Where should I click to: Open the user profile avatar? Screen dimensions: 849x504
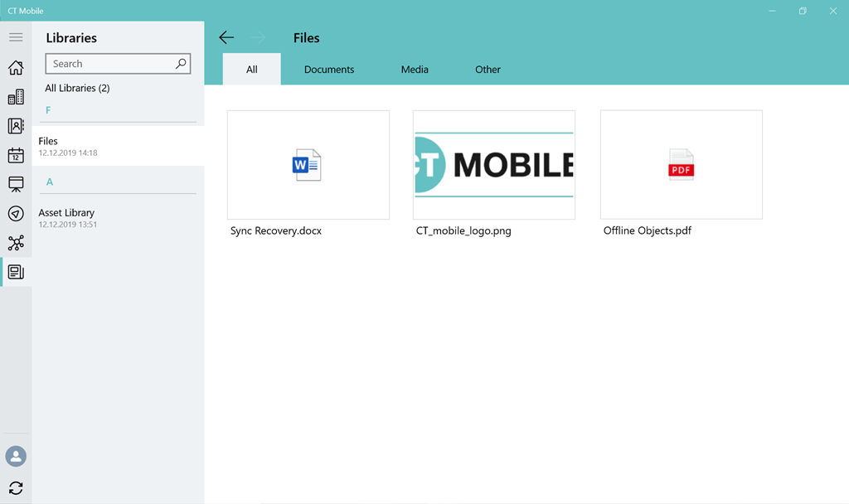16,456
